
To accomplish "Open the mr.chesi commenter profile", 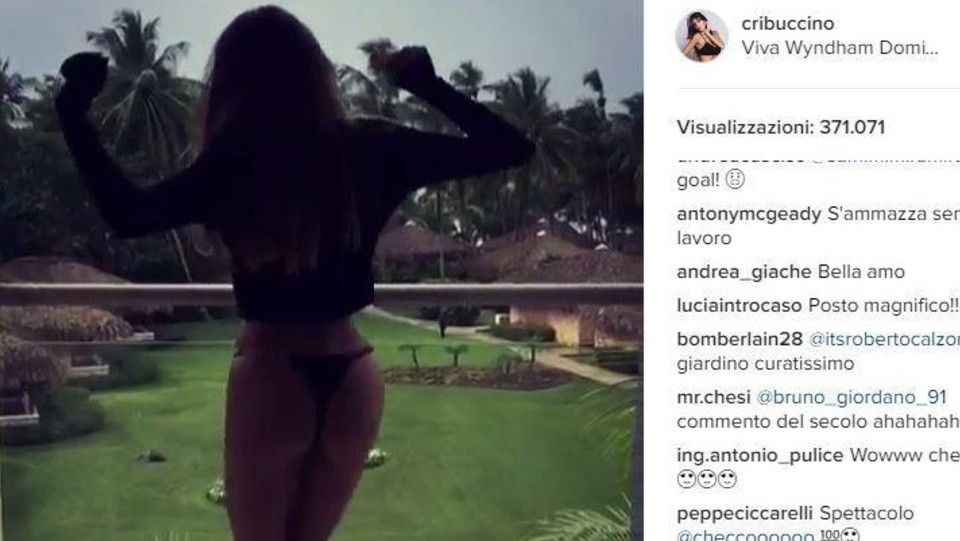I will coord(713,397).
